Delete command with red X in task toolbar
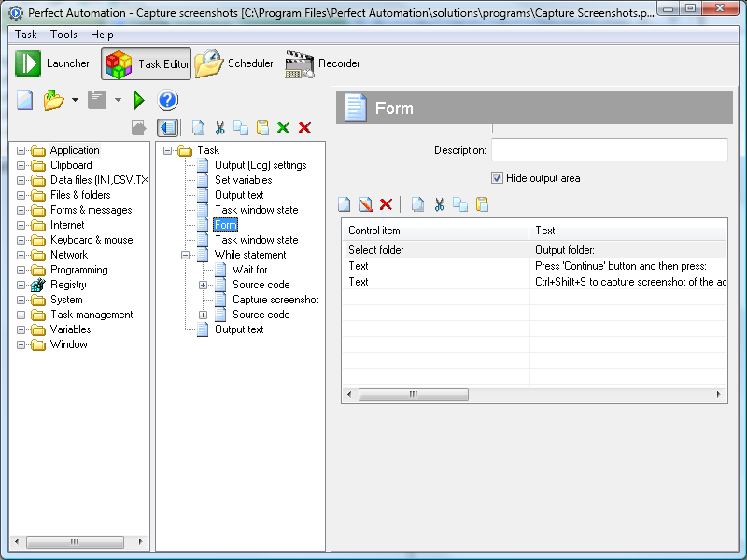This screenshot has height=560, width=747. pos(305,128)
